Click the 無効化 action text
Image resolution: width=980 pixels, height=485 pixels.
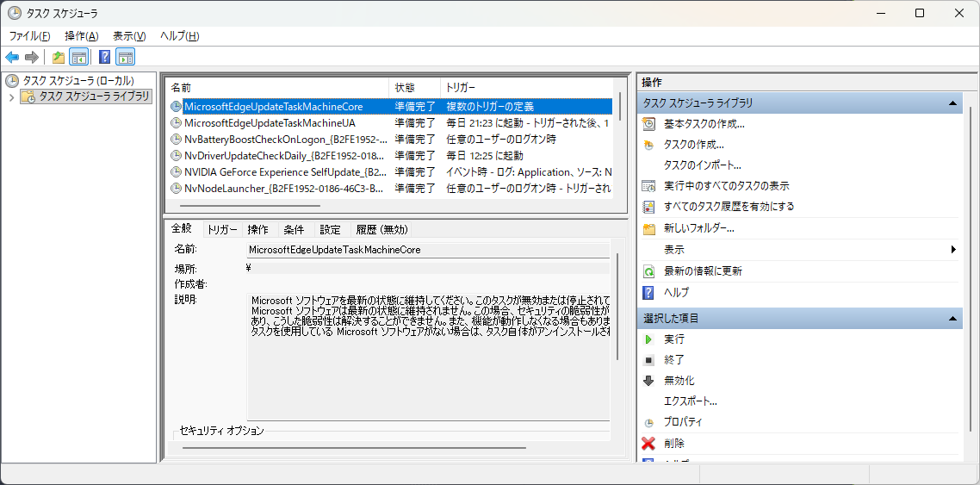click(679, 381)
